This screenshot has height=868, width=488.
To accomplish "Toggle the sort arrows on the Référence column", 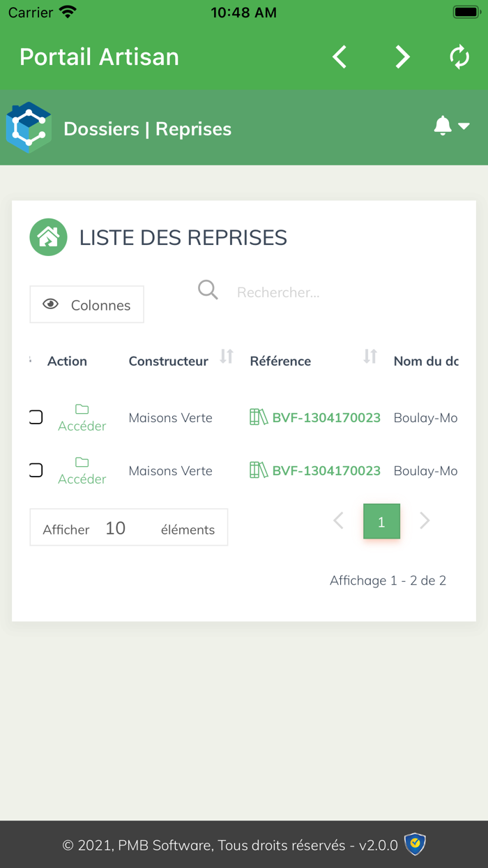I will pyautogui.click(x=369, y=357).
